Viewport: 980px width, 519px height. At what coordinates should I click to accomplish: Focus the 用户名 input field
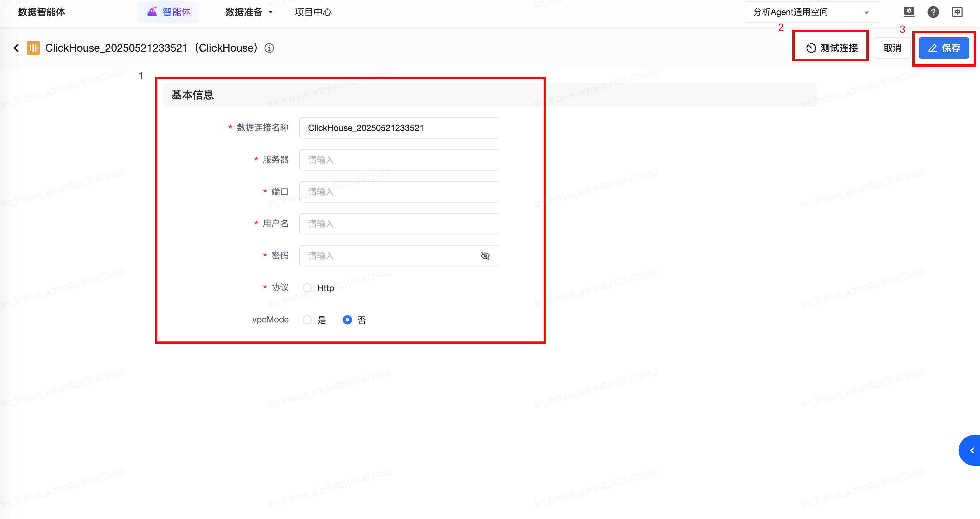click(x=399, y=224)
